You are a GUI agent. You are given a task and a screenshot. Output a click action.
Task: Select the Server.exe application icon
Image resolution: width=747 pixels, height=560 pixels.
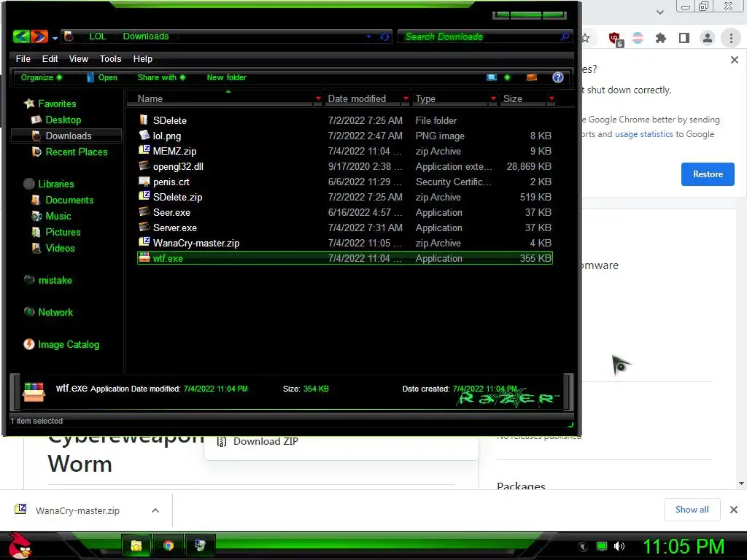[x=144, y=227]
